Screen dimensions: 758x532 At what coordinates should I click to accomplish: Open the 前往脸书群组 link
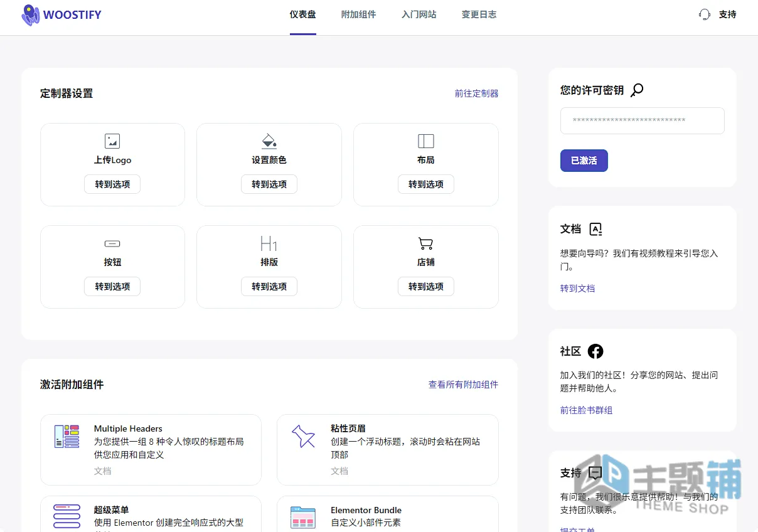[x=586, y=410]
